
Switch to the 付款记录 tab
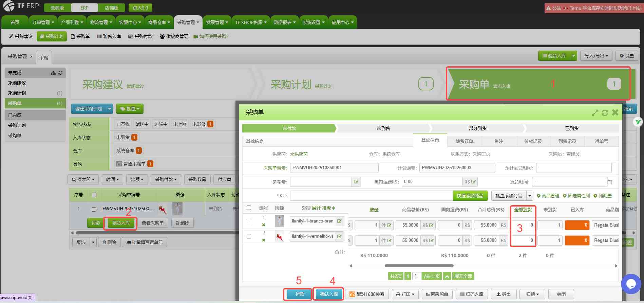533,141
